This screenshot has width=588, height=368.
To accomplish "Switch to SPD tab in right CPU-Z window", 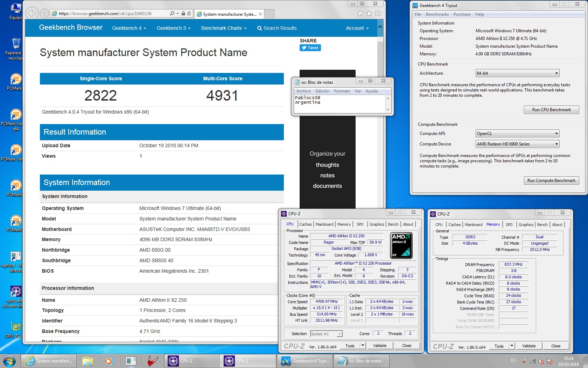I will pyautogui.click(x=509, y=225).
